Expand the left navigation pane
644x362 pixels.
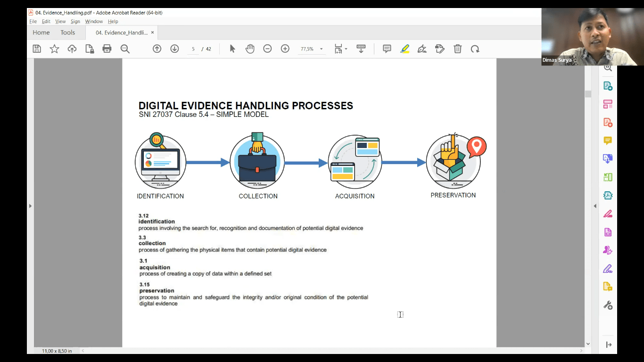[30, 206]
